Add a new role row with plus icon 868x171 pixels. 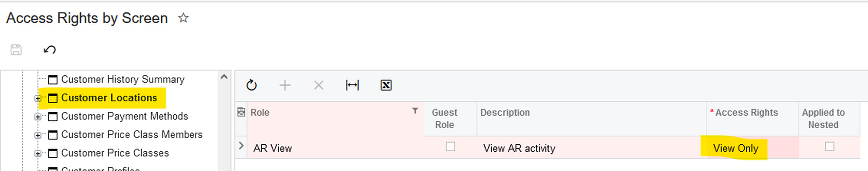(285, 85)
